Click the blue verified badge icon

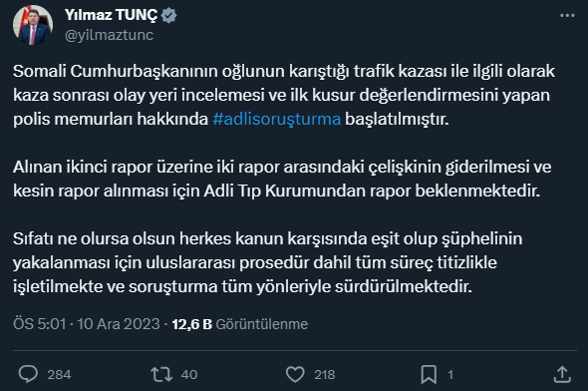(168, 15)
